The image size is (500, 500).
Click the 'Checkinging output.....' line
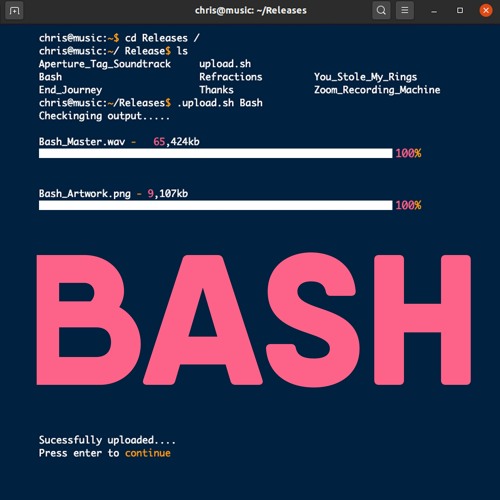click(104, 116)
